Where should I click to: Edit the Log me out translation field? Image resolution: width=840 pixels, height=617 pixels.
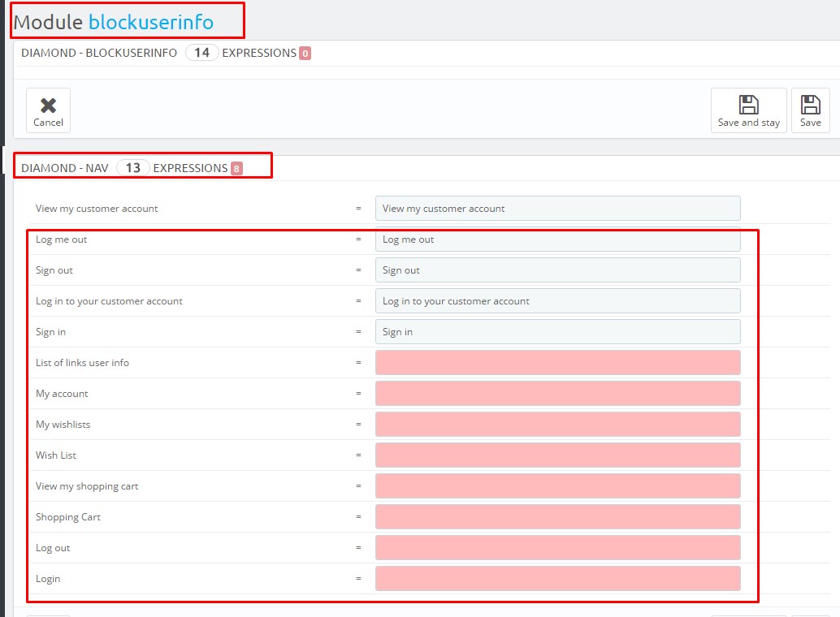557,239
